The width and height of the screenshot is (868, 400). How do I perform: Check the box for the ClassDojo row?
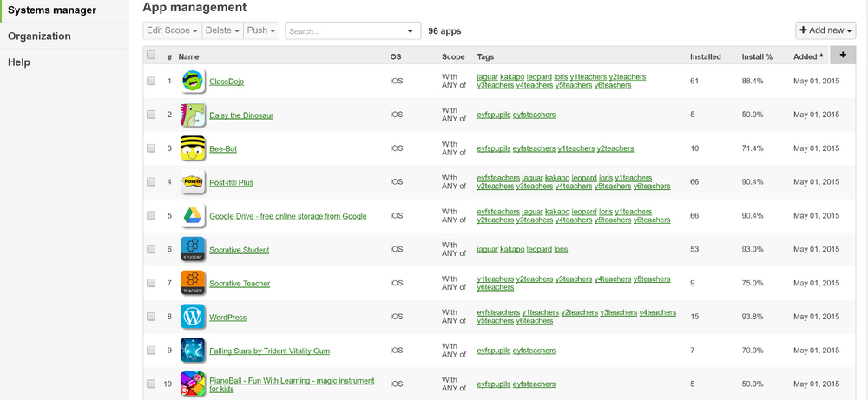(x=151, y=81)
